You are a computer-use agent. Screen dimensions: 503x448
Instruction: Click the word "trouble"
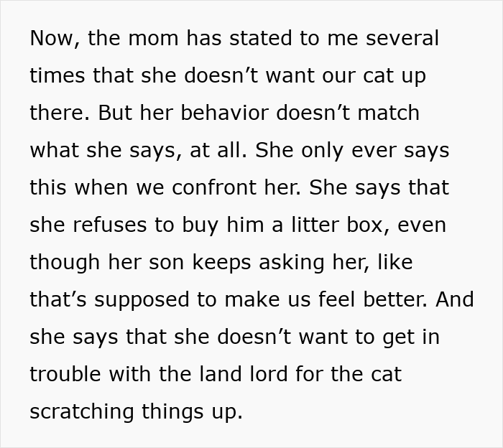pyautogui.click(x=66, y=375)
